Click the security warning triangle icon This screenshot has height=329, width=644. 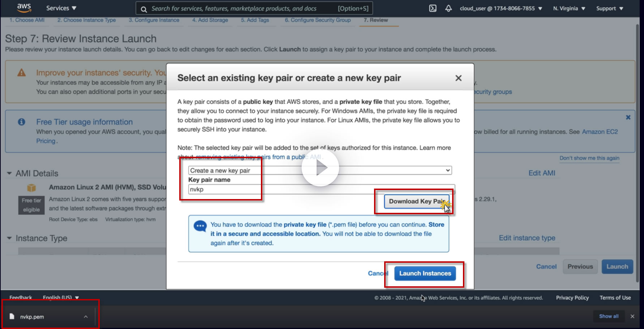tap(22, 73)
